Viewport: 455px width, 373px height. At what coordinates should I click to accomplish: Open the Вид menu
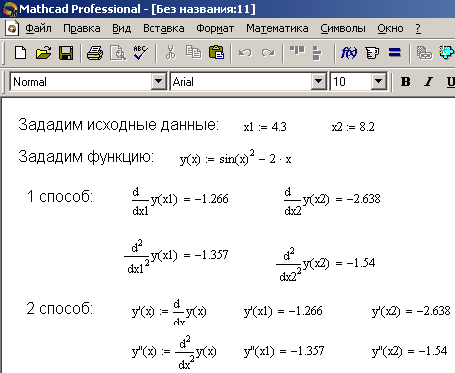pos(121,29)
